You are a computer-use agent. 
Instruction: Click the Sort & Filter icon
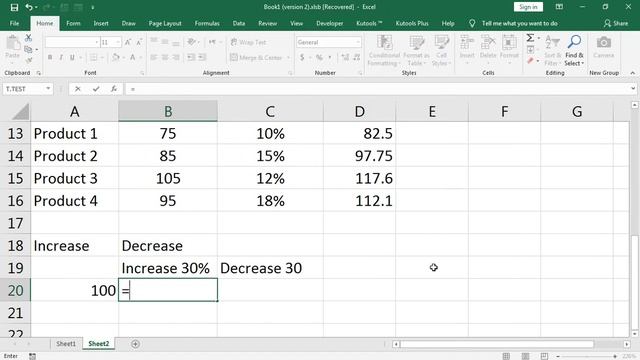(x=552, y=42)
